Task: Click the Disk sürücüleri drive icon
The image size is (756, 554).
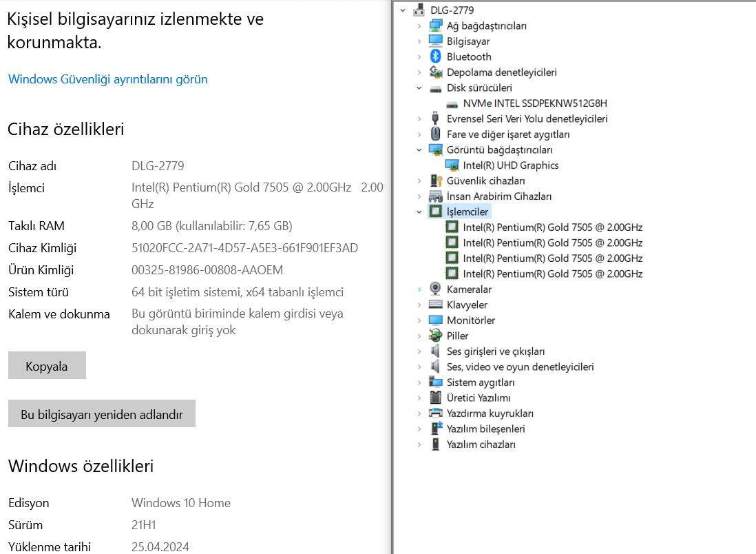Action: click(435, 89)
